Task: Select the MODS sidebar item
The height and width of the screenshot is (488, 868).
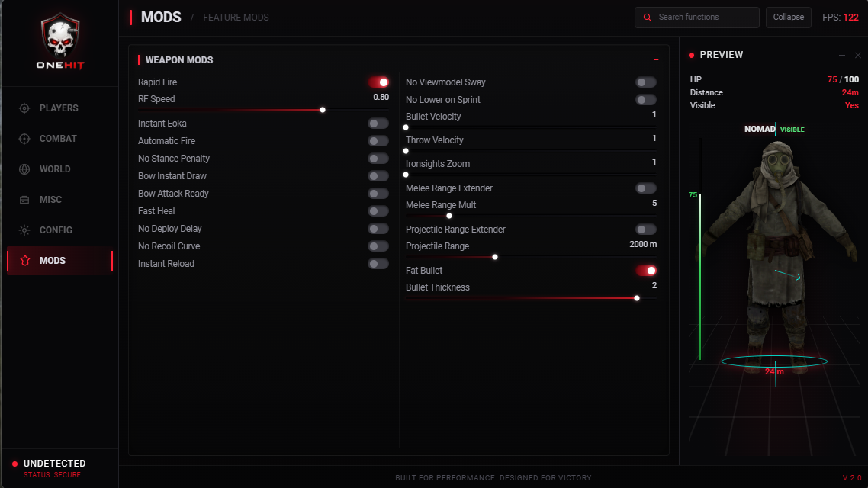Action: [x=59, y=261]
